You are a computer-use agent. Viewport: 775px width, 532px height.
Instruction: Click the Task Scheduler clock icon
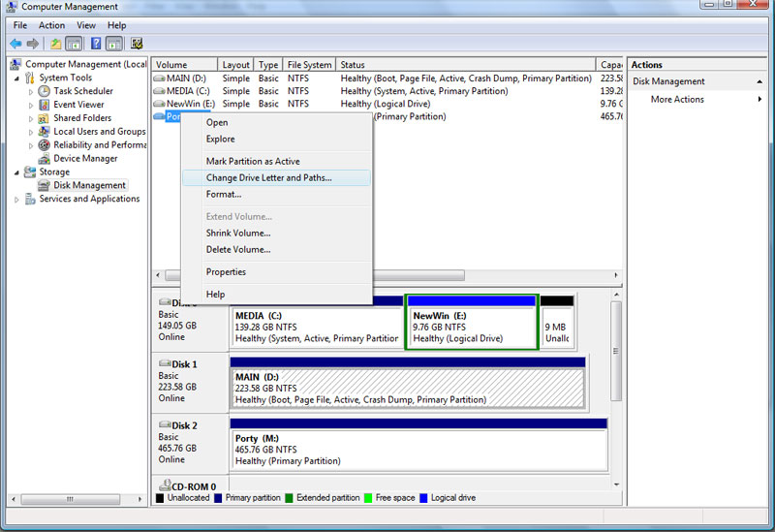45,91
